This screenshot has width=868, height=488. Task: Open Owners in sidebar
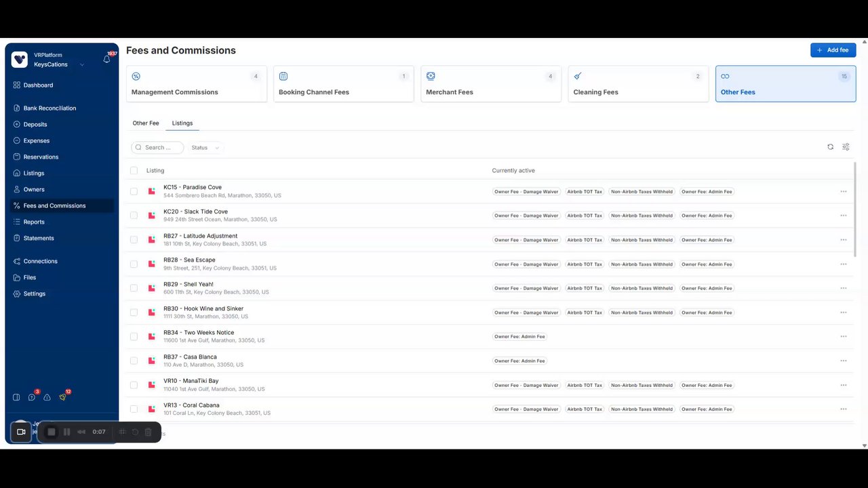tap(34, 190)
